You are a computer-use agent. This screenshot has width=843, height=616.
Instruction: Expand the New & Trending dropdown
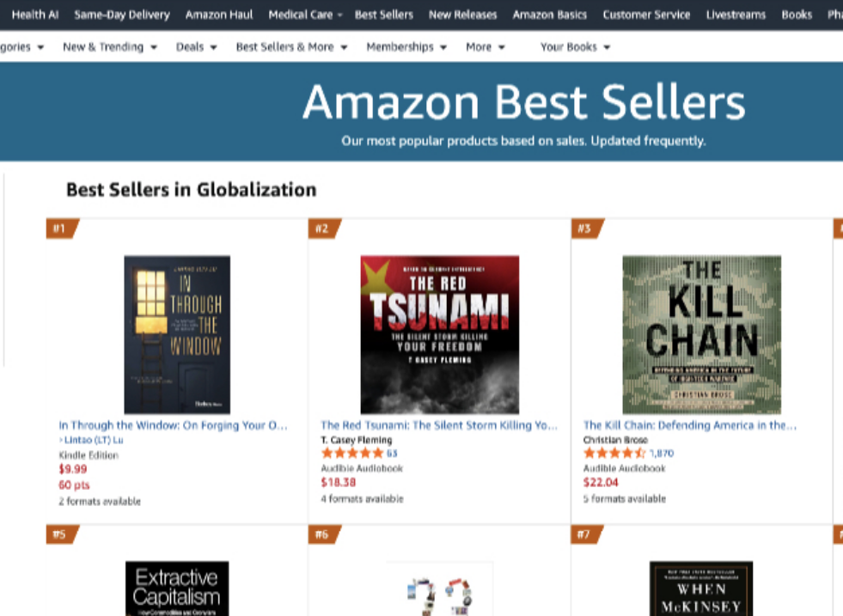point(109,47)
